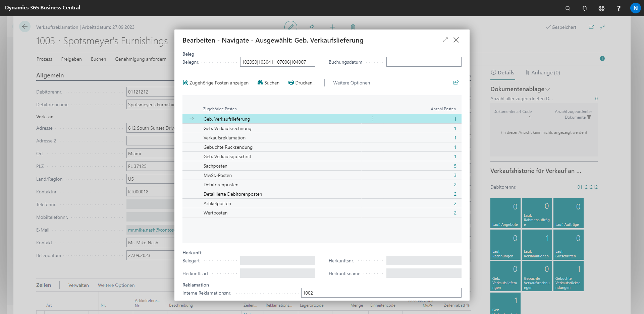Click the plus new record icon

point(332,27)
